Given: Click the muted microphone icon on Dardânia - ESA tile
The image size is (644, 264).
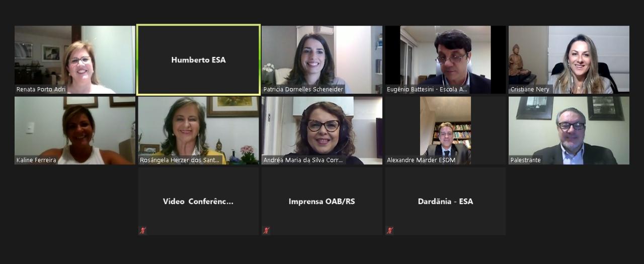Looking at the screenshot, I should tap(390, 230).
